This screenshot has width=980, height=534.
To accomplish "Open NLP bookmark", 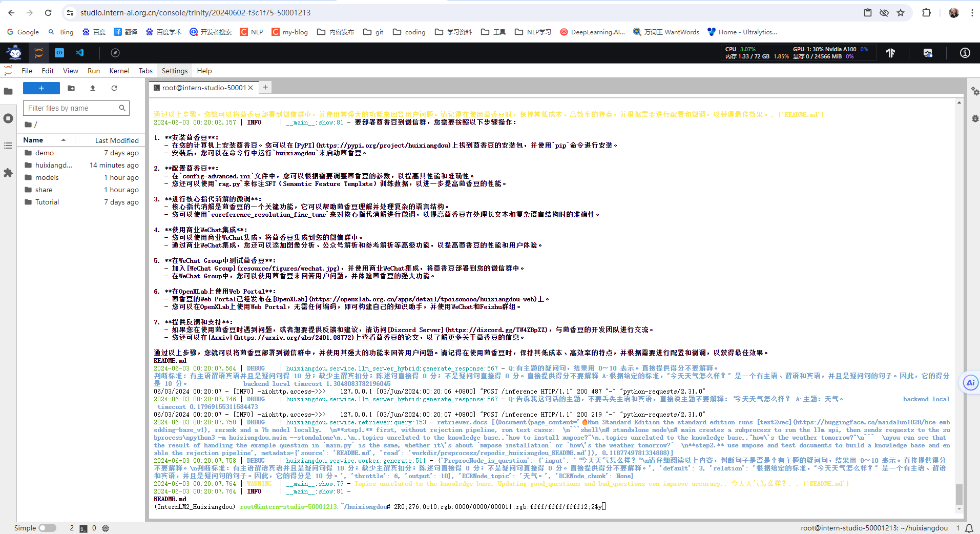I will click(252, 32).
